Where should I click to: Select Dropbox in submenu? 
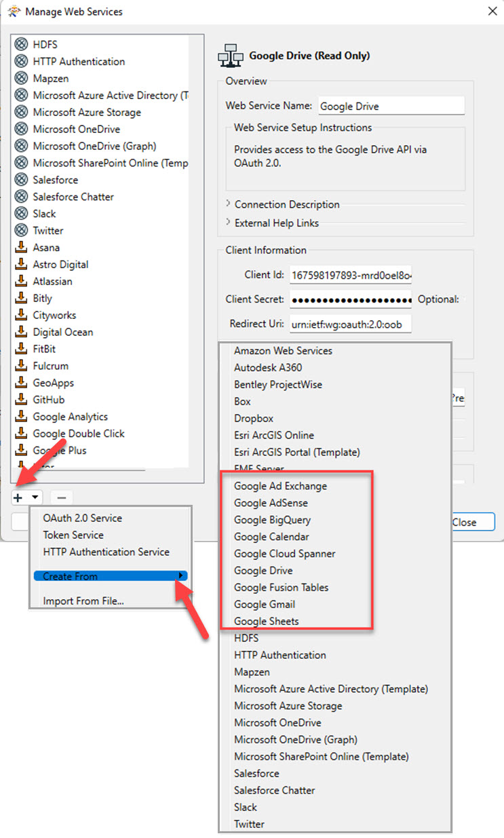[254, 418]
